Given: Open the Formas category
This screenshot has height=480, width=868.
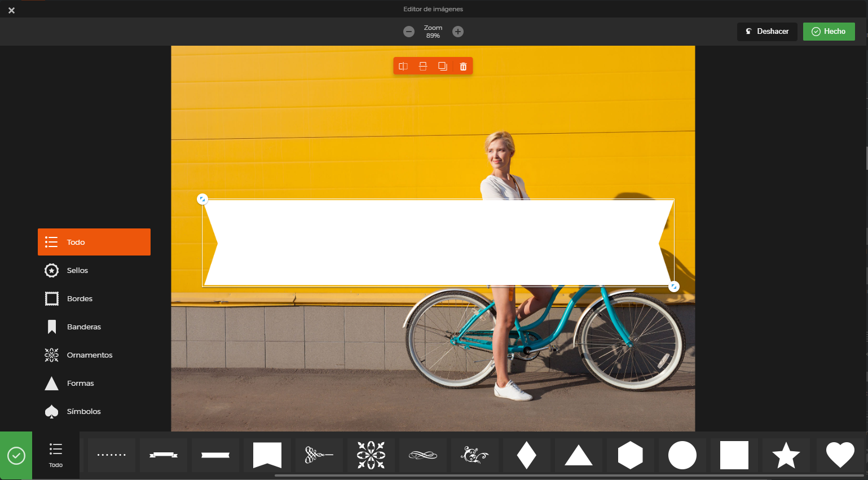Looking at the screenshot, I should [x=94, y=383].
